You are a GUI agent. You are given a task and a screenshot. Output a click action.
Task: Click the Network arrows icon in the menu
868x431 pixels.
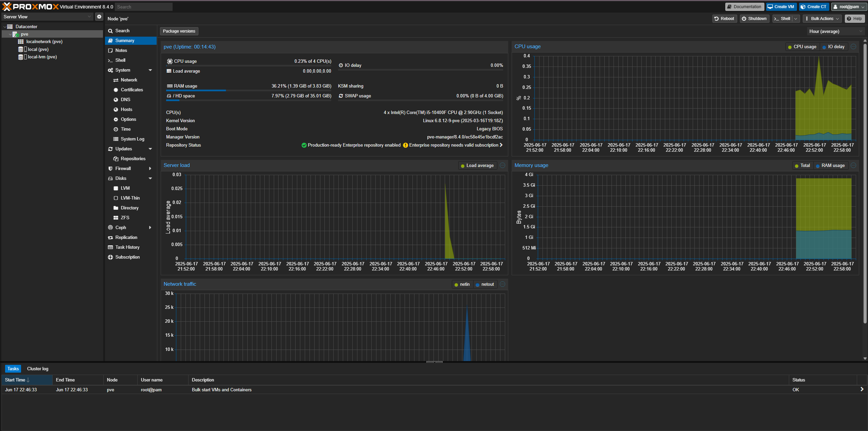click(116, 80)
